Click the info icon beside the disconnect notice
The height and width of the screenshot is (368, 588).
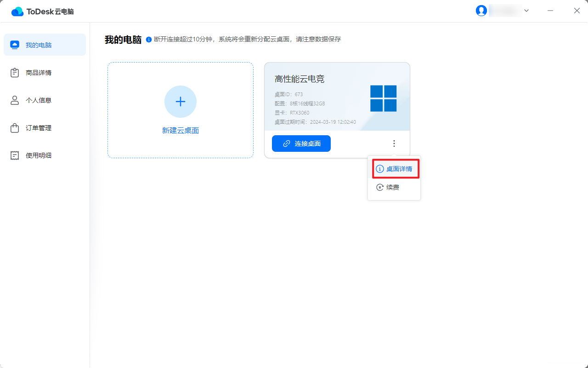point(149,40)
